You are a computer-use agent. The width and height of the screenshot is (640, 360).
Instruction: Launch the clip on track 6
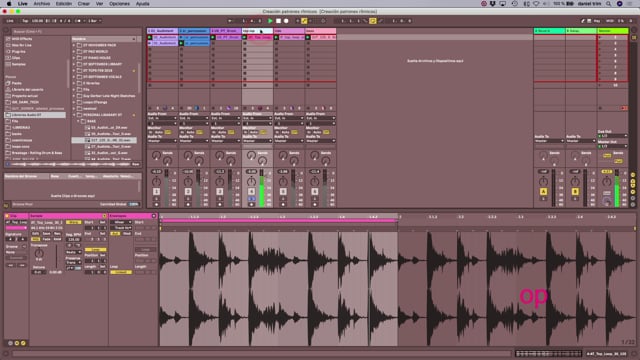click(308, 37)
